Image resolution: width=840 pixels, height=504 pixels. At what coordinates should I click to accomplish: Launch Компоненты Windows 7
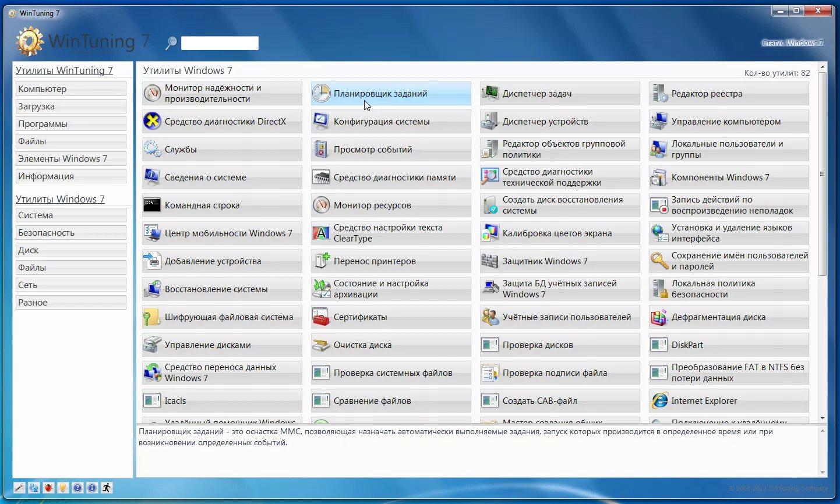729,177
